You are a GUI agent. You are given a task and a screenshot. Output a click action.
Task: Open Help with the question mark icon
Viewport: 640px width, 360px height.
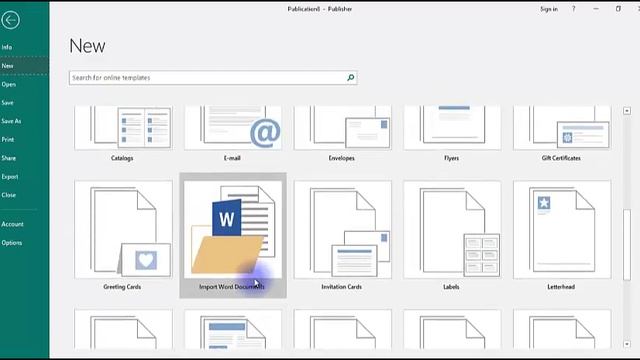tap(573, 9)
